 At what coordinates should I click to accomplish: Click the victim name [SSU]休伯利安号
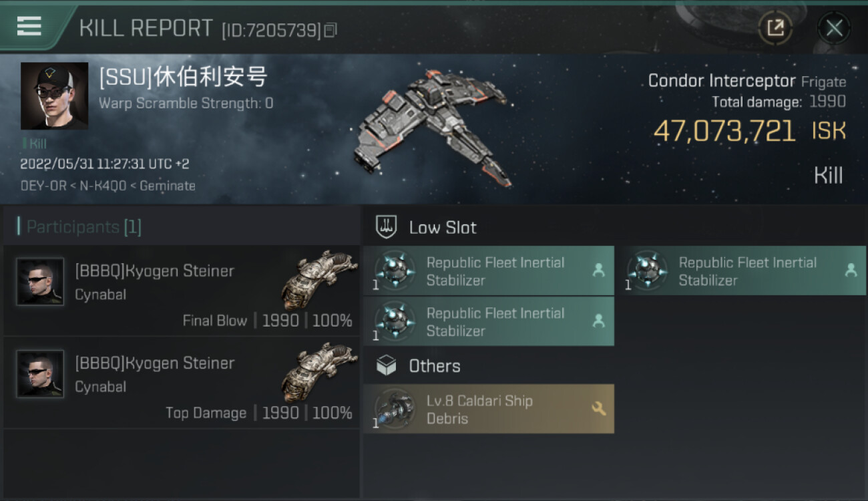pos(183,77)
